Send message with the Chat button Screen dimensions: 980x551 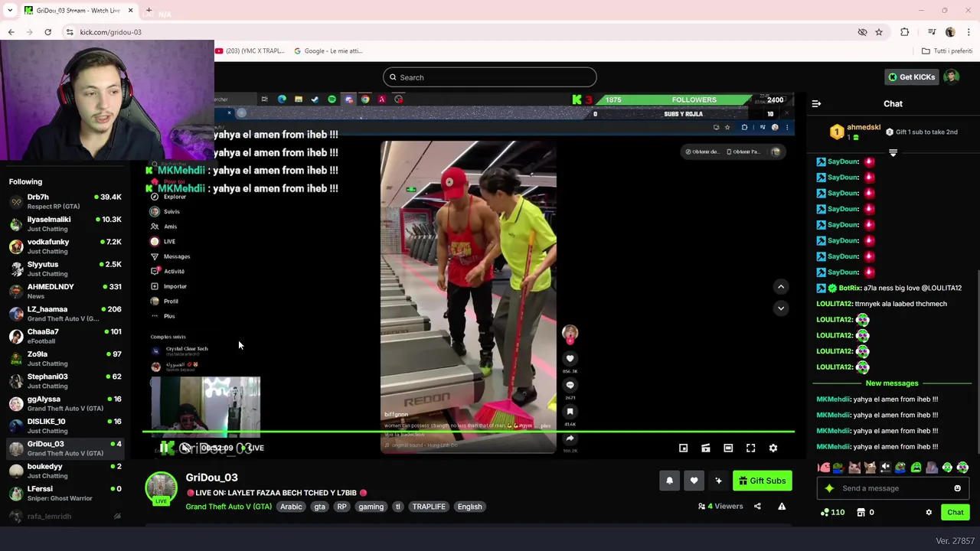click(955, 513)
